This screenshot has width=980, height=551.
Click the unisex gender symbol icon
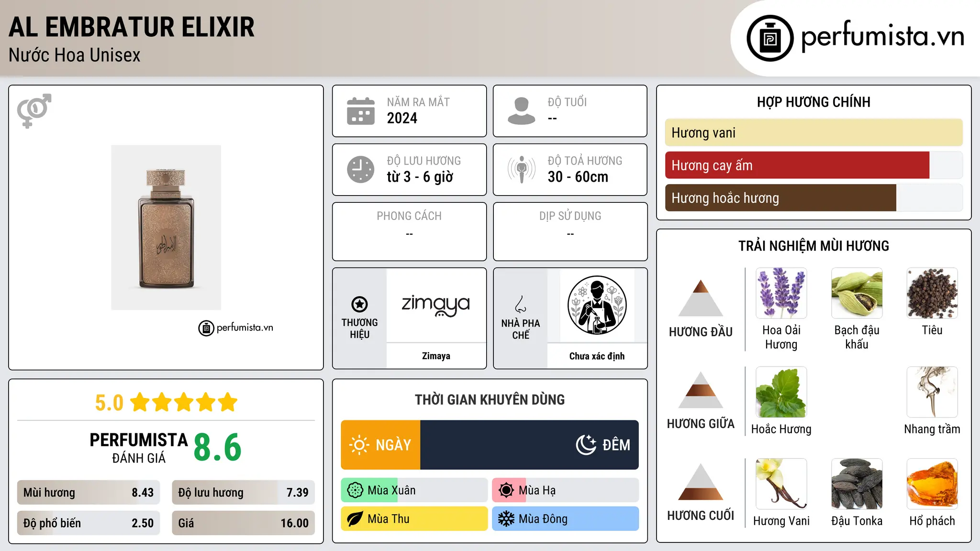(34, 110)
